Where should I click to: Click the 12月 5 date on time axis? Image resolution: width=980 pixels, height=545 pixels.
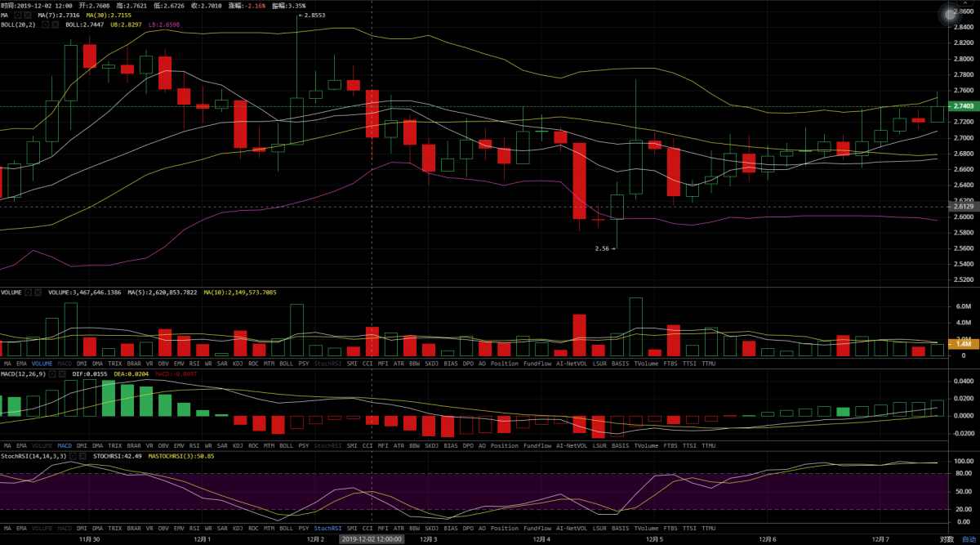click(653, 539)
